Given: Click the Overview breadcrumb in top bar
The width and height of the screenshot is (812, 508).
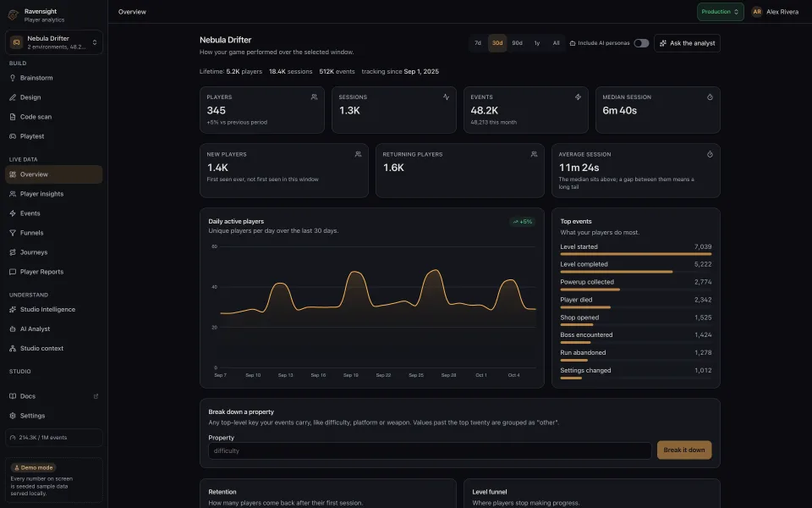Looking at the screenshot, I should pyautogui.click(x=132, y=12).
